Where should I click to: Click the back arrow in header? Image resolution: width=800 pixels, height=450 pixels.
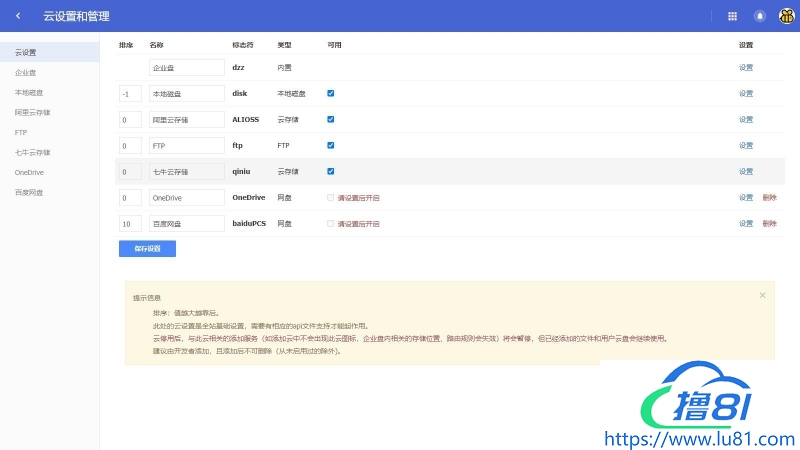pos(18,16)
